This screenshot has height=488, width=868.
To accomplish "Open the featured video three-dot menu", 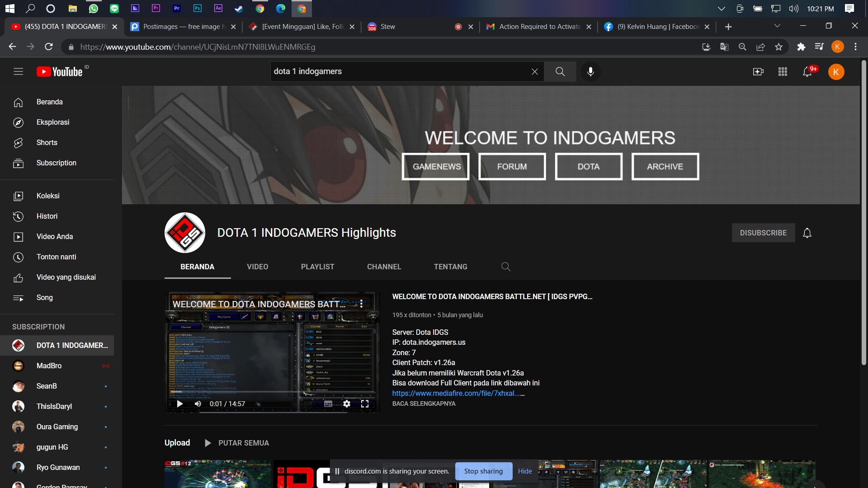I will [362, 304].
